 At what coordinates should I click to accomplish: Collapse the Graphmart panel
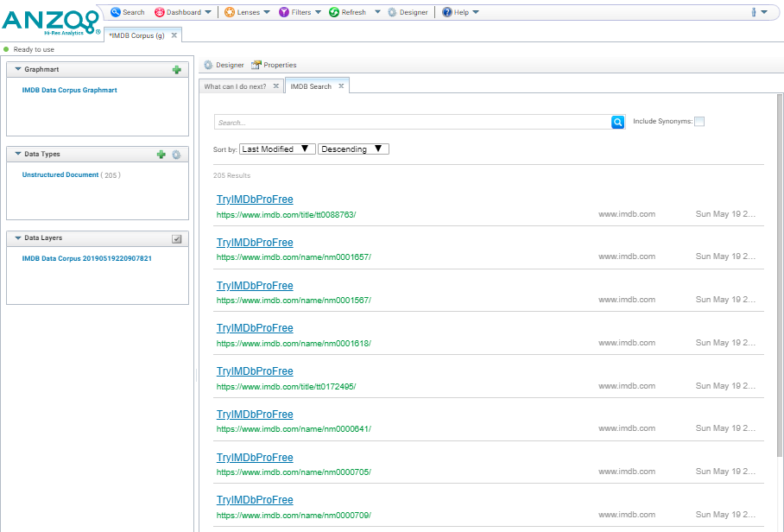(x=18, y=69)
